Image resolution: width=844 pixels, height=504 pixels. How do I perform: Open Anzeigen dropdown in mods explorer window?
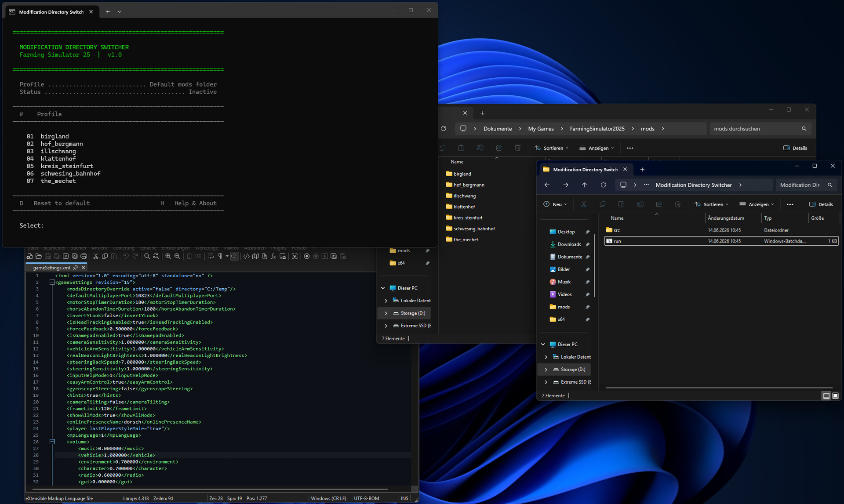tap(597, 148)
